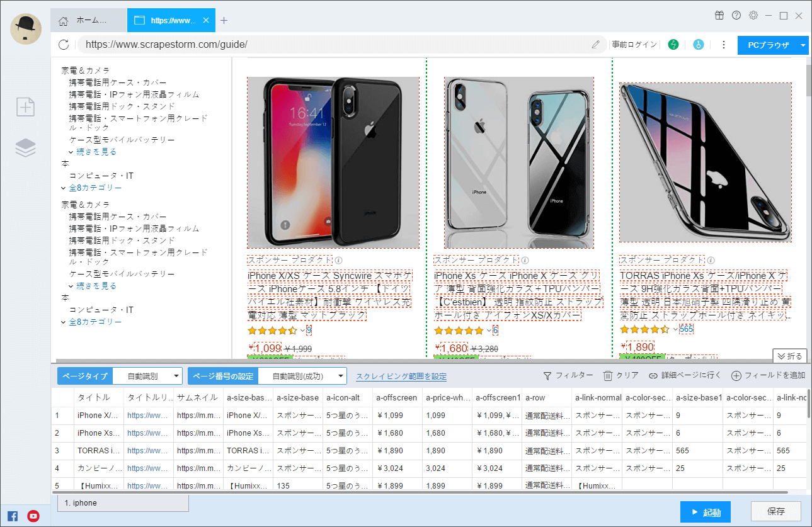Viewport: 812px width, 527px height.
Task: Reload the page with refresh icon
Action: pos(63,45)
